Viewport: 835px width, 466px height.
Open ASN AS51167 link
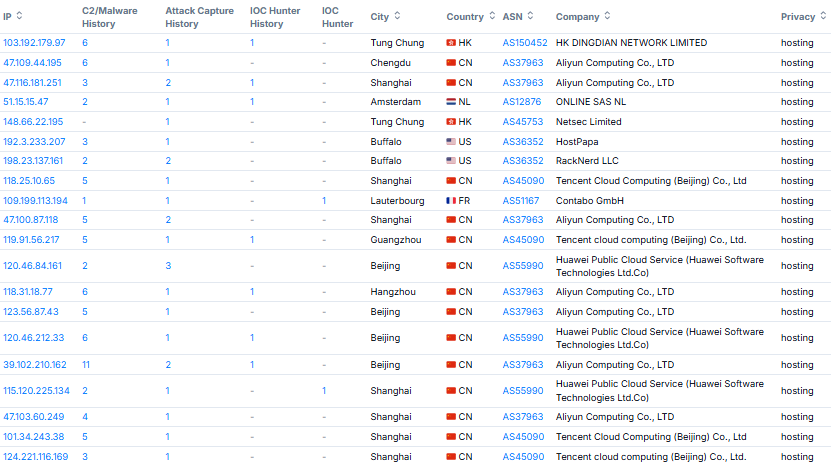(521, 201)
